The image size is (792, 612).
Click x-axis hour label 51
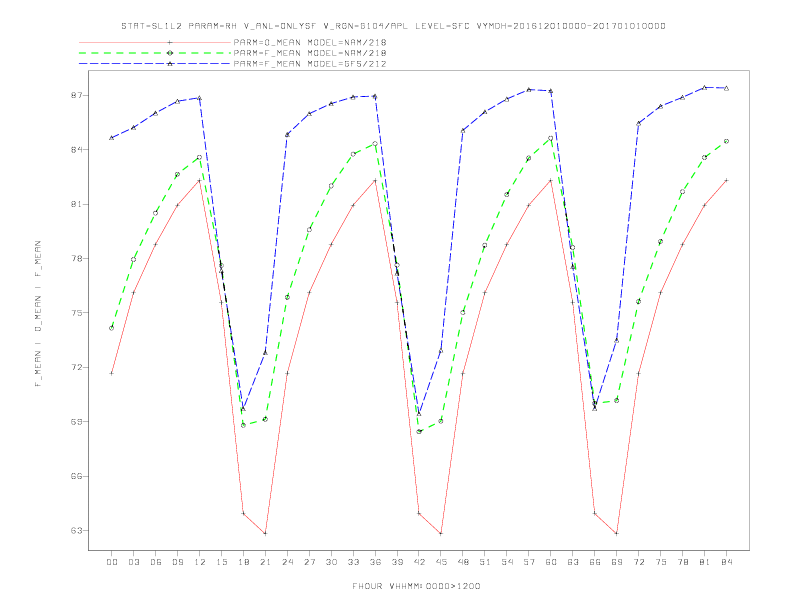485,562
